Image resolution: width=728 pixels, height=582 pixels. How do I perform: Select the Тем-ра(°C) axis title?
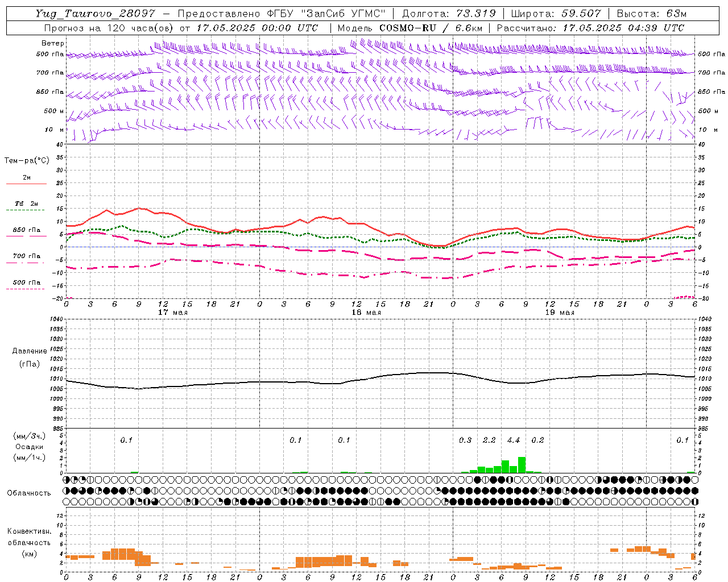pos(27,161)
